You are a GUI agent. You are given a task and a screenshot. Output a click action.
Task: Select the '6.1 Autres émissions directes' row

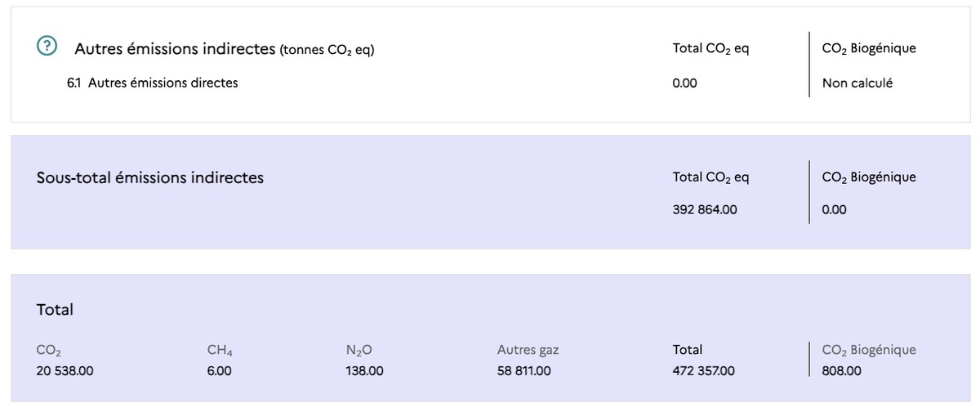153,83
